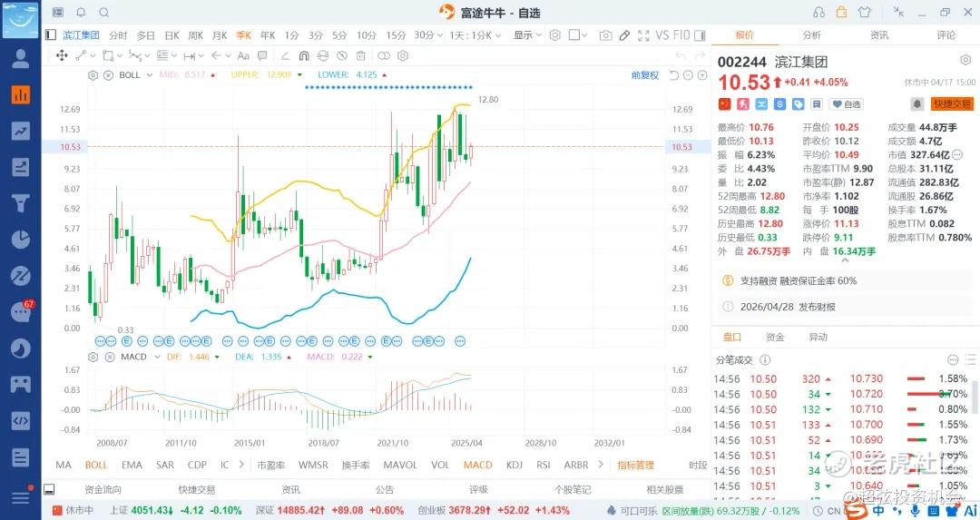Remove MACD indicator with its X icon

click(108, 358)
